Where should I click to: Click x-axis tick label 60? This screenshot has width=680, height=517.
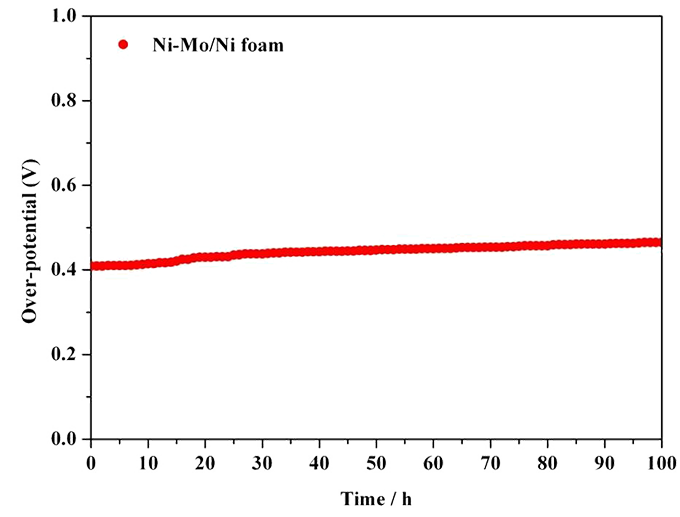coord(434,463)
